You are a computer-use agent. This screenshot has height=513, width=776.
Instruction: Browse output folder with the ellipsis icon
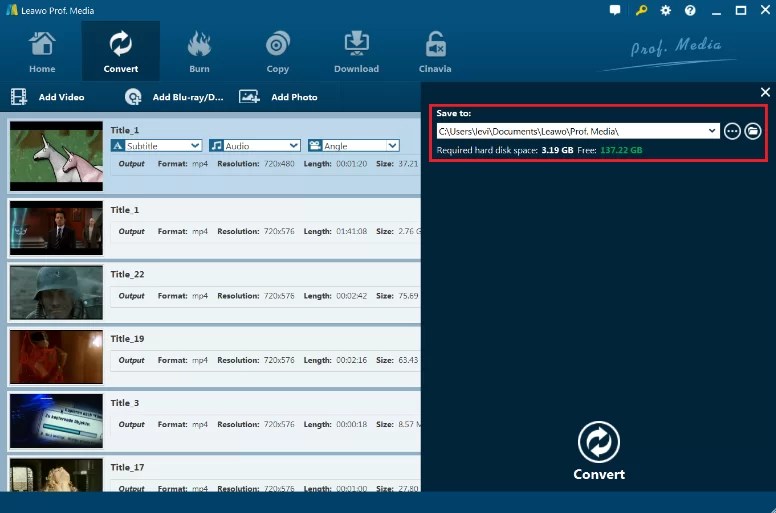click(732, 131)
